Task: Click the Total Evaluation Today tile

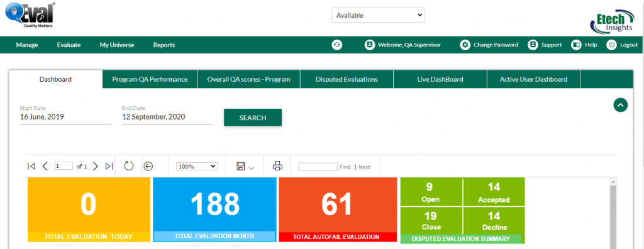Action: (89, 209)
